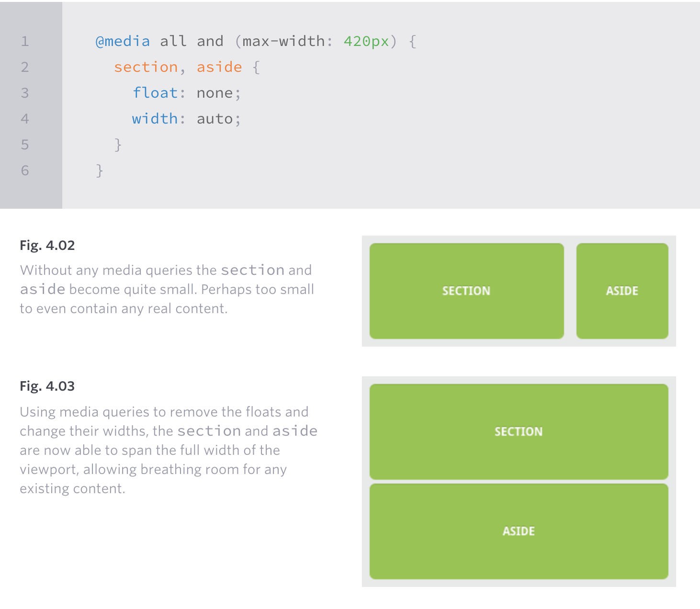This screenshot has height=609, width=700.
Task: Click the full-width SECTION box above ASIDE
Action: pyautogui.click(x=519, y=432)
